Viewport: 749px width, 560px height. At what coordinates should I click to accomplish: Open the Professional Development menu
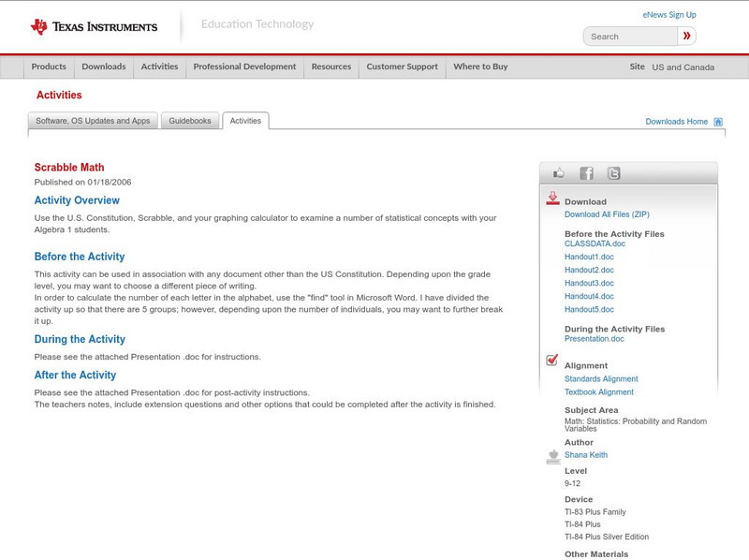click(244, 67)
